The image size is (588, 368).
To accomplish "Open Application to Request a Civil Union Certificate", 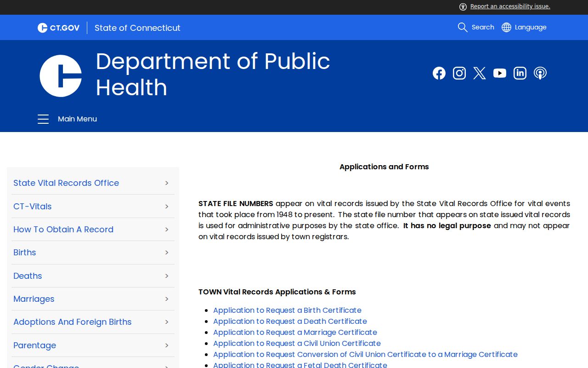I will pyautogui.click(x=297, y=344).
